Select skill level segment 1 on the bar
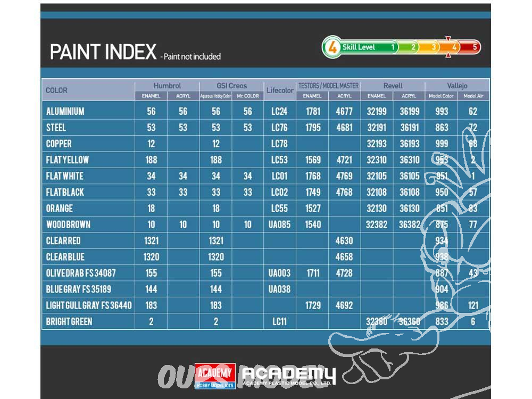The height and width of the screenshot is (399, 532). 393,47
